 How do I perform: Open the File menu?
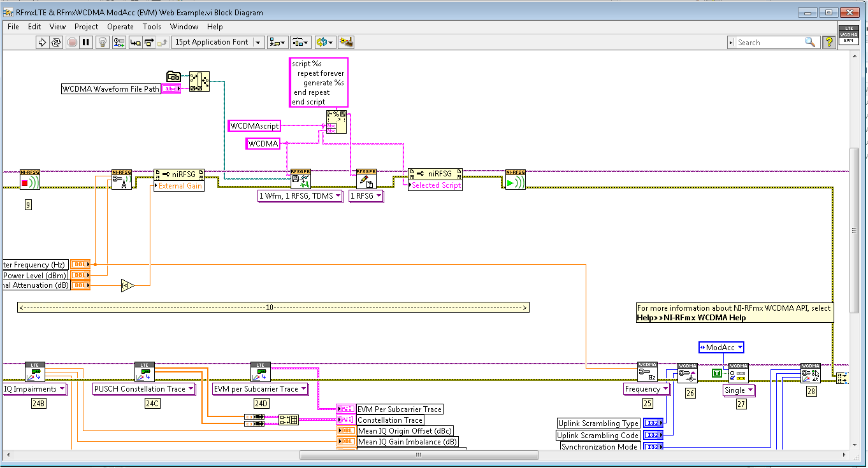click(13, 27)
